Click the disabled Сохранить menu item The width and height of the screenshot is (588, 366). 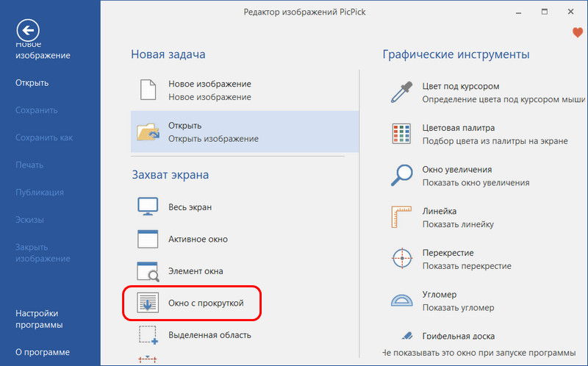point(36,110)
